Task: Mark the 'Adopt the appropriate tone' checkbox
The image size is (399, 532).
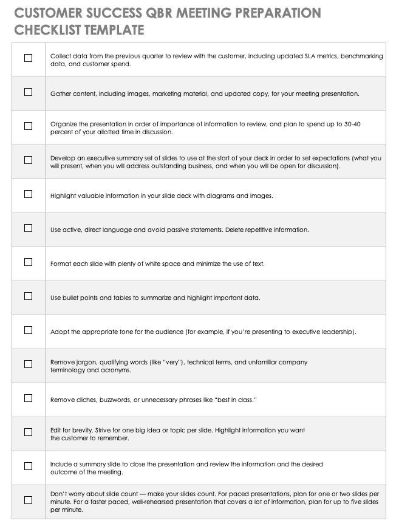Action: (28, 330)
